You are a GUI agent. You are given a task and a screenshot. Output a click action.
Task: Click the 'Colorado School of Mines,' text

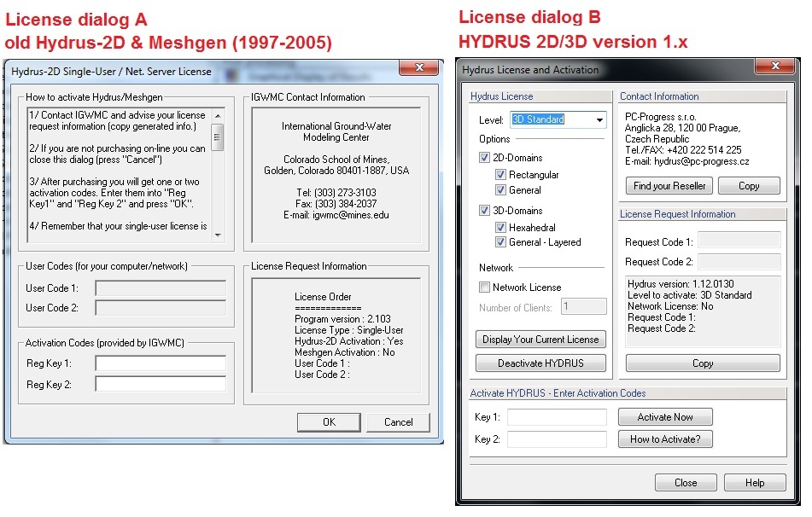point(336,160)
